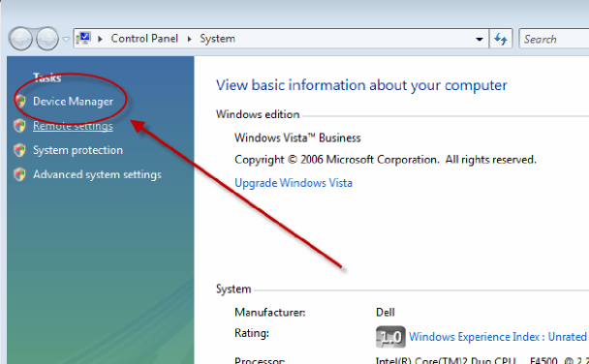Click the shield icon beside Device Manager
This screenshot has height=364, width=589.
(20, 102)
